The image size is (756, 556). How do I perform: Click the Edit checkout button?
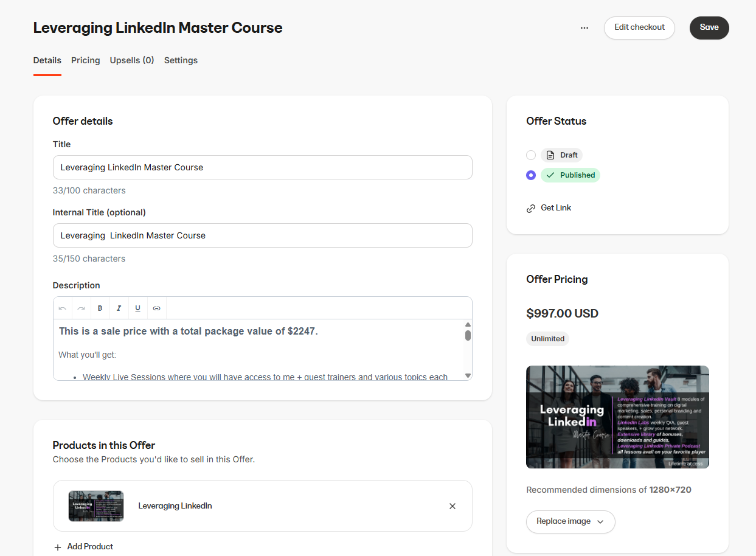[639, 27]
